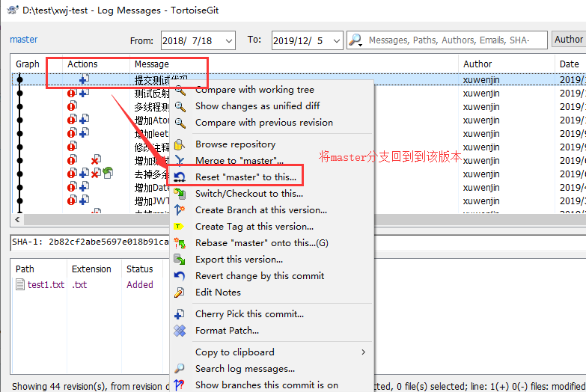586x392 pixels.
Task: Click the search magnifier icon in the filter box
Action: click(x=355, y=40)
